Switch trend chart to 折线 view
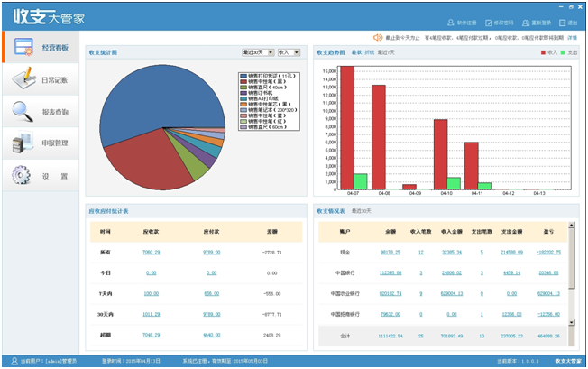This screenshot has height=369, width=588. (369, 53)
